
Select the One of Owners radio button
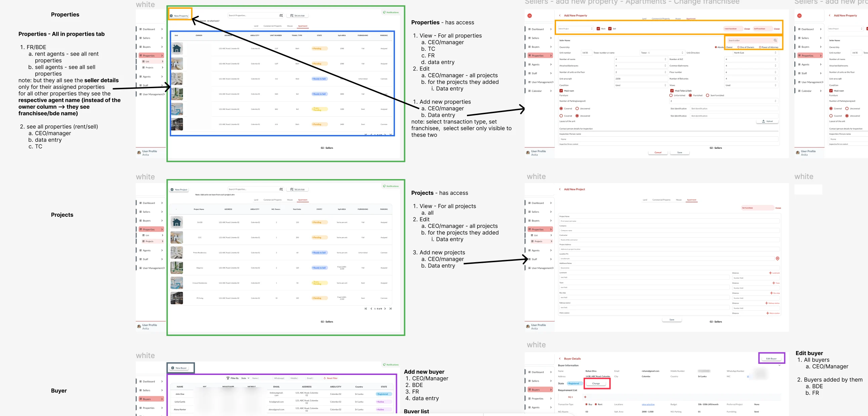(739, 47)
